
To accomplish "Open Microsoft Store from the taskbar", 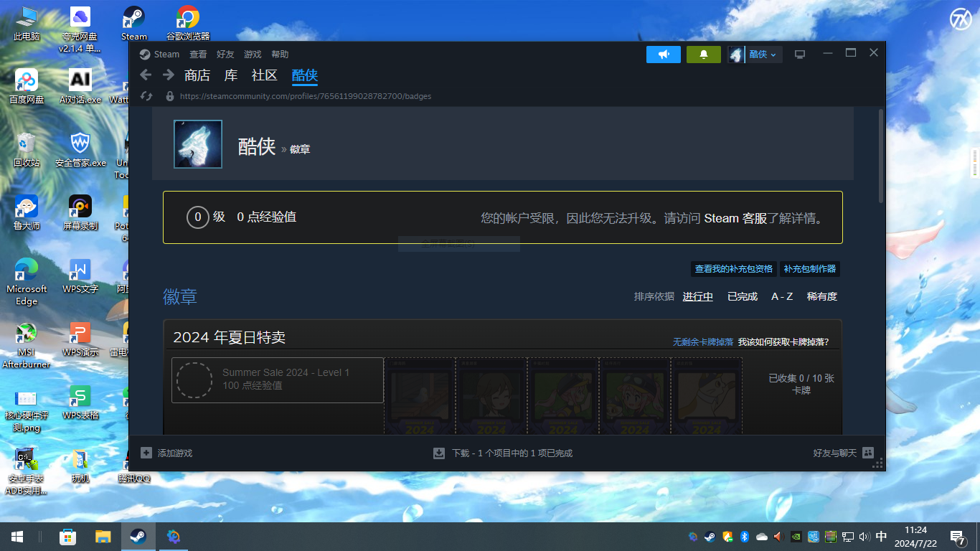I will click(x=67, y=537).
